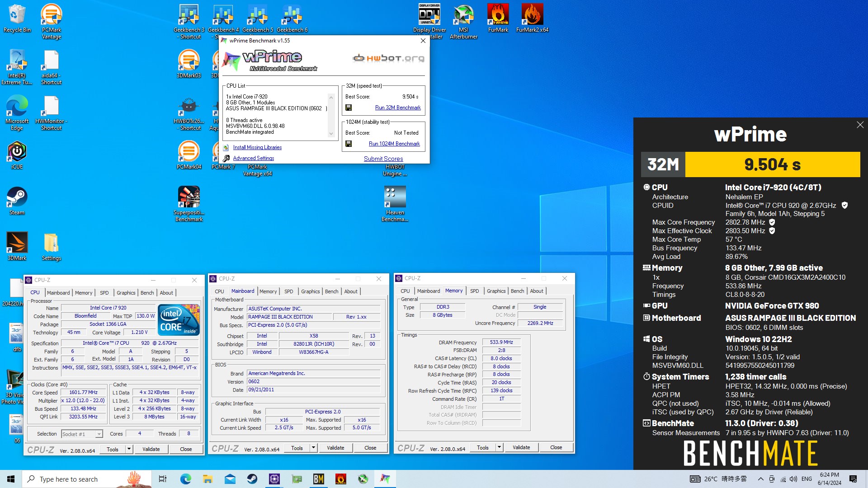This screenshot has width=868, height=488.
Task: Open MSI Afterburner desktop icon
Action: 464,21
